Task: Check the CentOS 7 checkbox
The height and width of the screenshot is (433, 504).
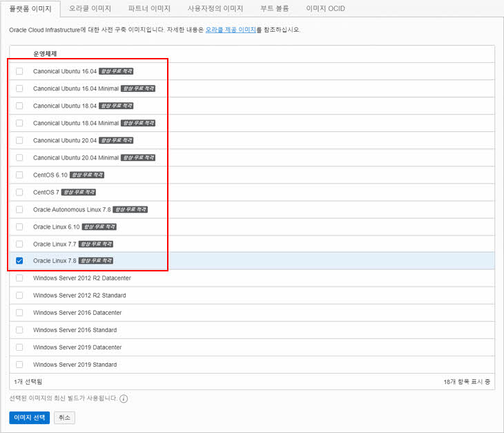Action: pyautogui.click(x=19, y=192)
